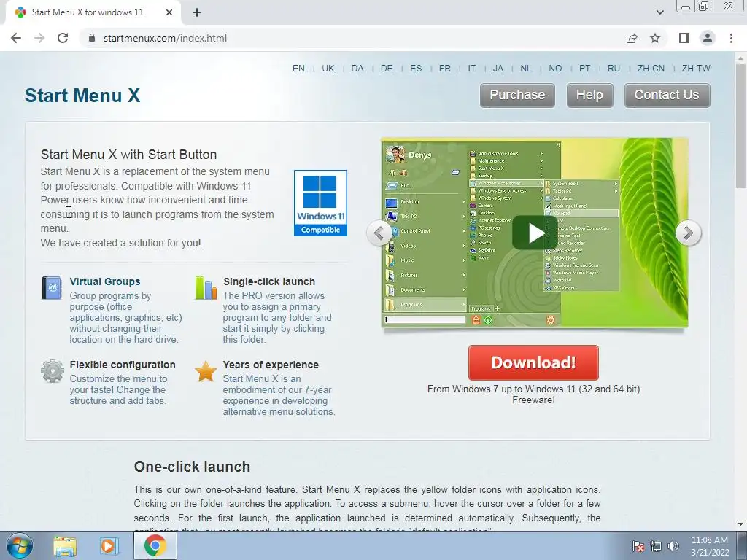Play the Start Menu X demo video

click(x=535, y=233)
